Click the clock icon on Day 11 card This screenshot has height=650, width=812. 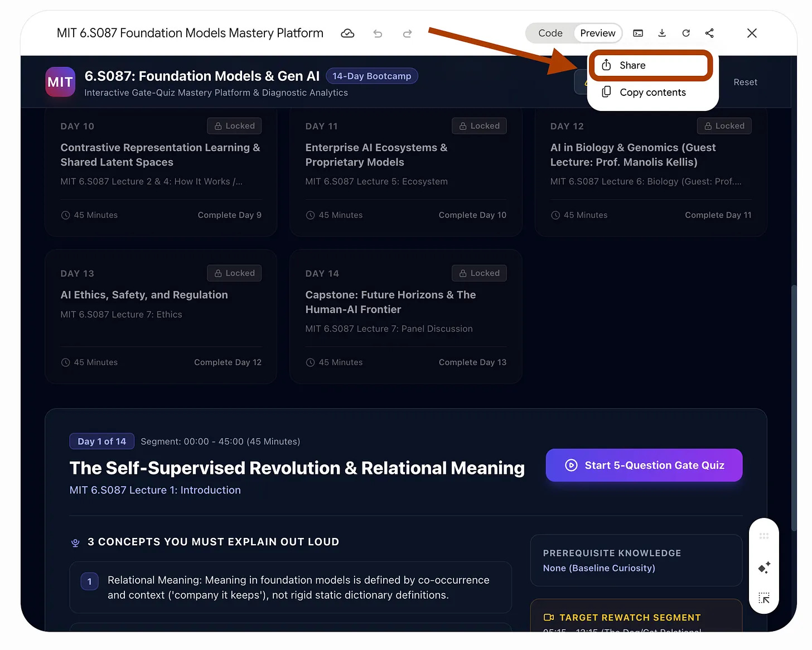coord(310,215)
